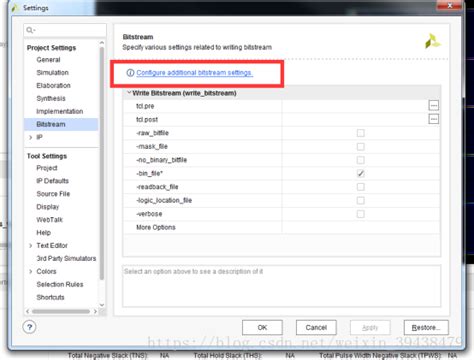Click Configure additional bitstream settings link
Screen dimensions: 474x360
click(194, 73)
